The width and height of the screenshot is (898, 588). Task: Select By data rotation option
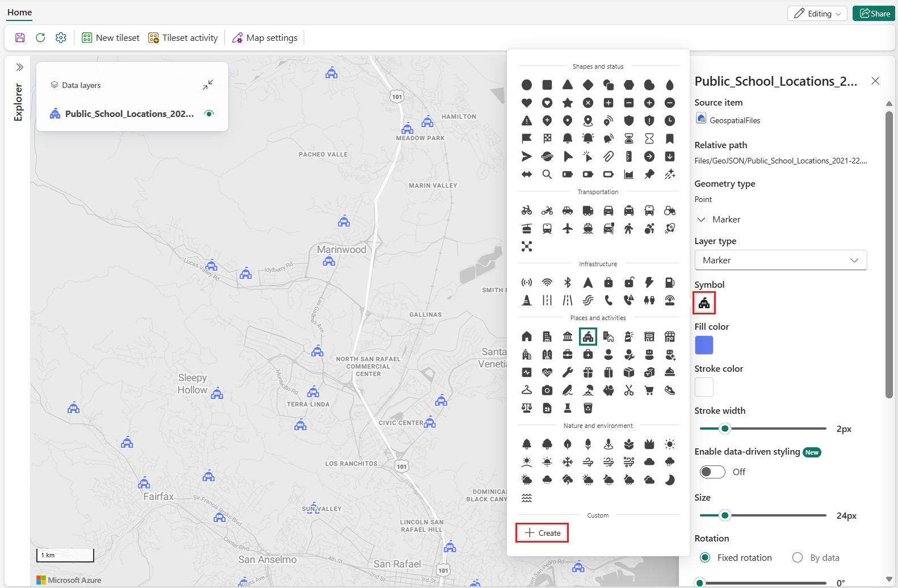pos(798,557)
